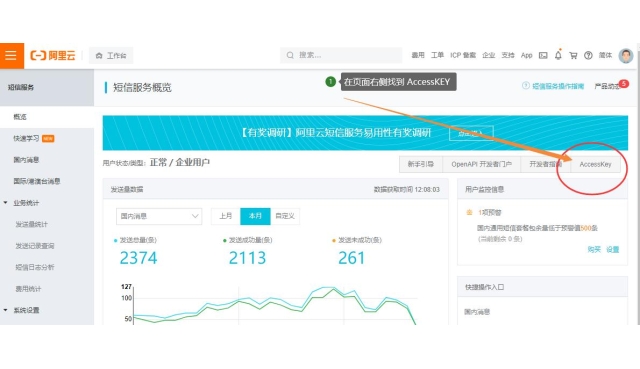
Task: Open the user avatar menu
Action: [625, 56]
